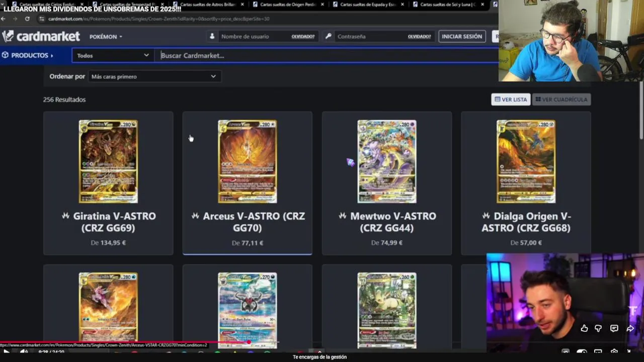Open the comments icon on the video
644x362 pixels.
pyautogui.click(x=614, y=328)
